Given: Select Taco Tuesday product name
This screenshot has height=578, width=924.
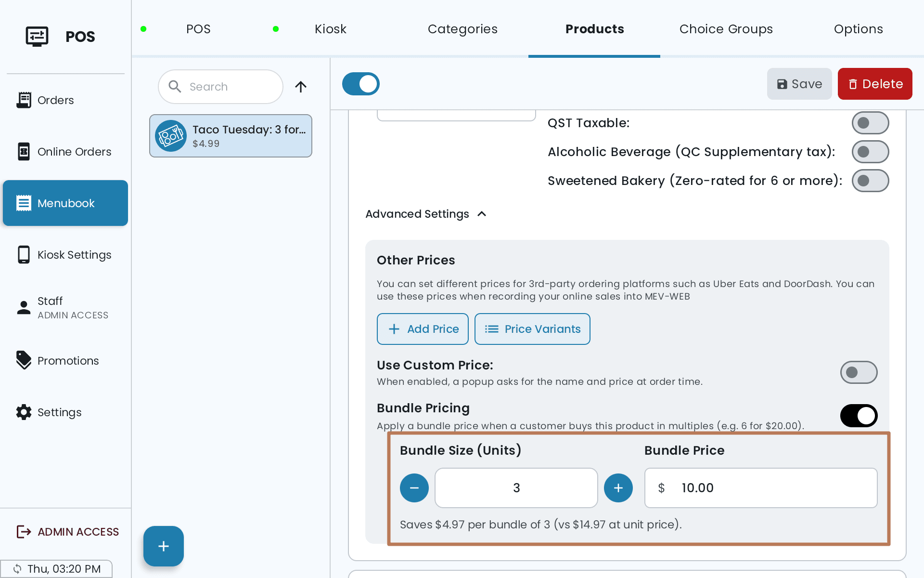Looking at the screenshot, I should coord(249,130).
